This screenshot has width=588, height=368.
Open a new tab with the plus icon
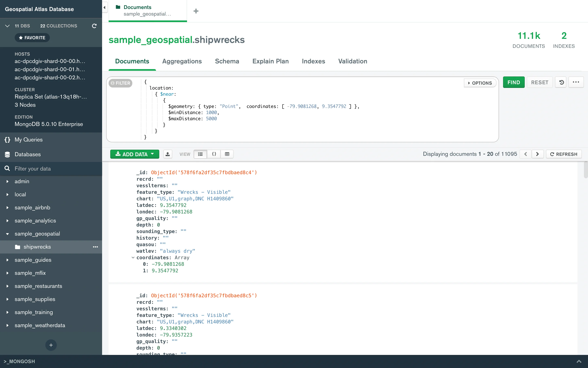(x=196, y=11)
